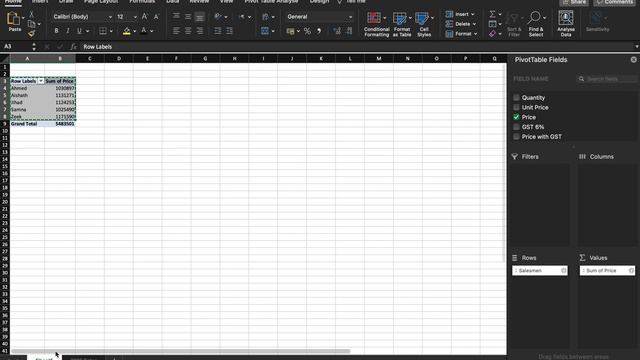Toggle bold formatting
Viewport: 640px width, 360px height.
click(x=56, y=31)
